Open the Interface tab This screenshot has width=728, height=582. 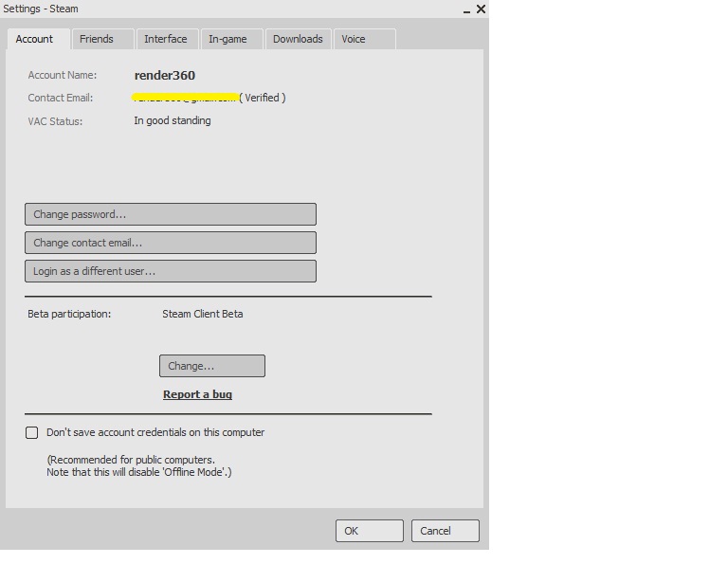point(168,39)
